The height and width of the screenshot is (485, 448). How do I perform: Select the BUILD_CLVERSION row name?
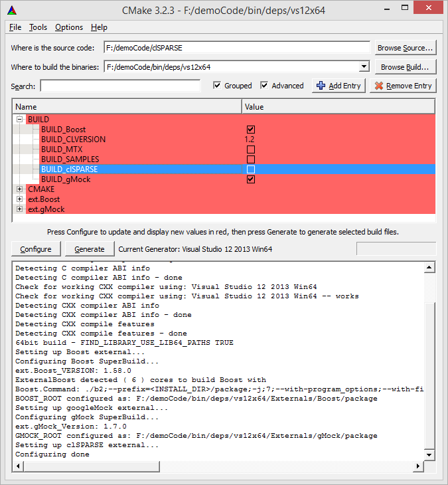click(x=73, y=140)
